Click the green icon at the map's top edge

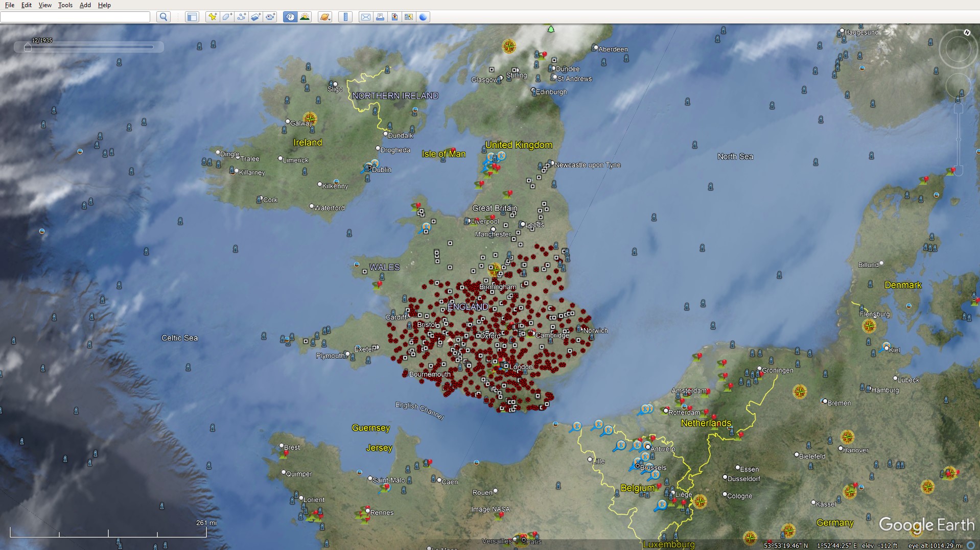[551, 29]
